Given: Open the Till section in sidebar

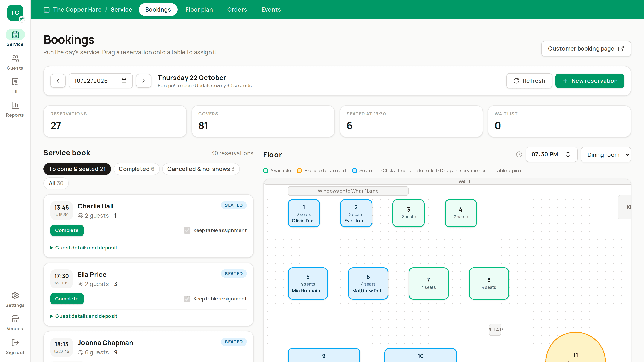Looking at the screenshot, I should 15,86.
